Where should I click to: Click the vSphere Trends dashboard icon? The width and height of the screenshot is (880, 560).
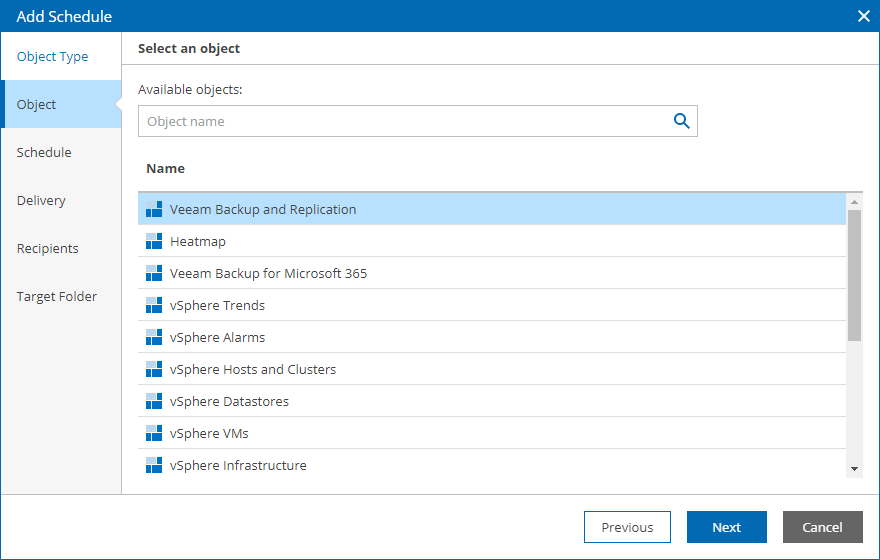point(154,305)
